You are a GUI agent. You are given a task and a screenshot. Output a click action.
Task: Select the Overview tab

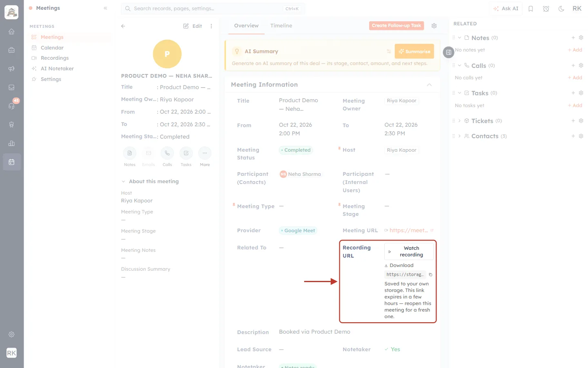(x=246, y=26)
